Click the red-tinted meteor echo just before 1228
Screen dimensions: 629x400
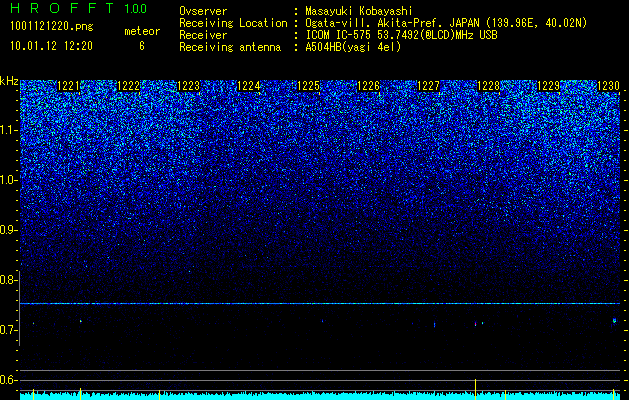(x=475, y=323)
